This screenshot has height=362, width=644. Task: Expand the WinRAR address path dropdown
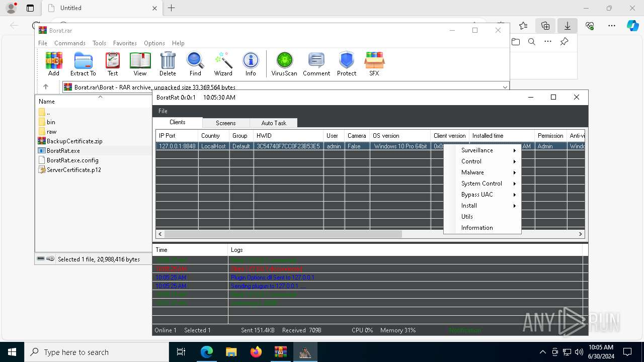(505, 87)
